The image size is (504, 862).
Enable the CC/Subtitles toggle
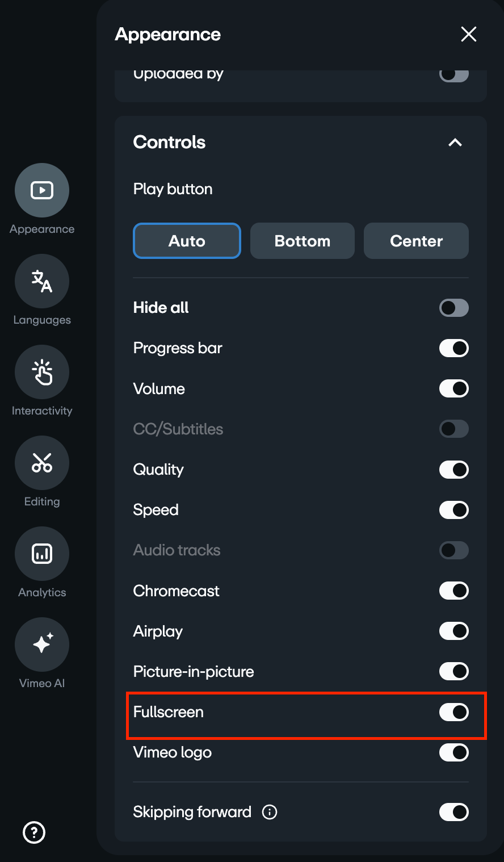[453, 429]
